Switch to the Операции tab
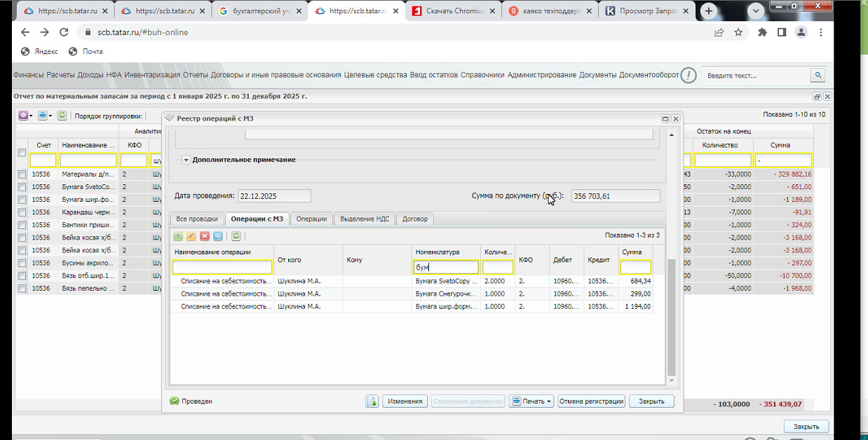868x440 pixels. point(311,219)
